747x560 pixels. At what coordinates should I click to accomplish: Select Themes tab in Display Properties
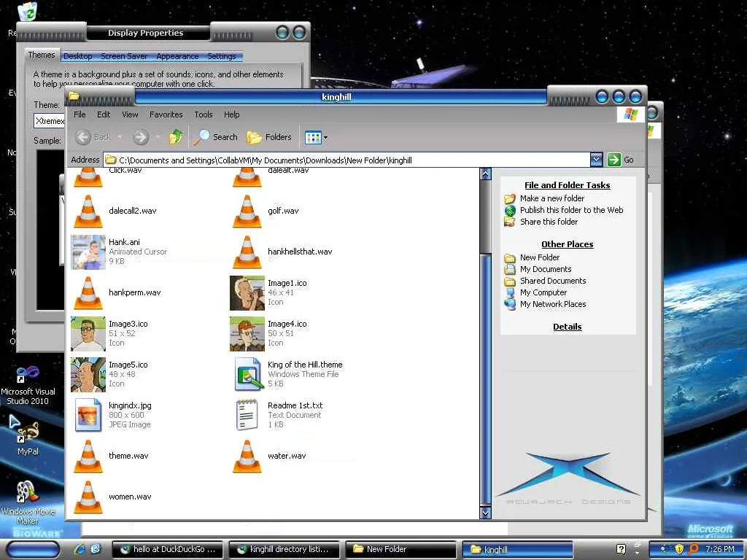click(42, 55)
